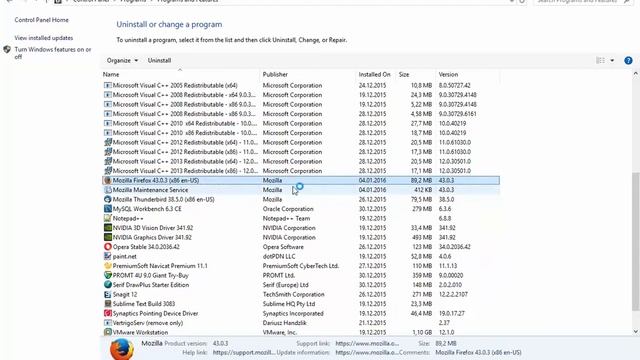Click the Mozilla Firefox 43.0.3 row icon

coord(107,180)
